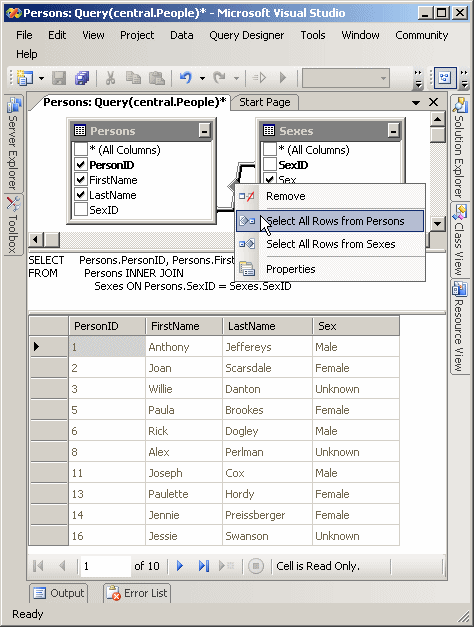Collapse the Sexes table window

[394, 131]
